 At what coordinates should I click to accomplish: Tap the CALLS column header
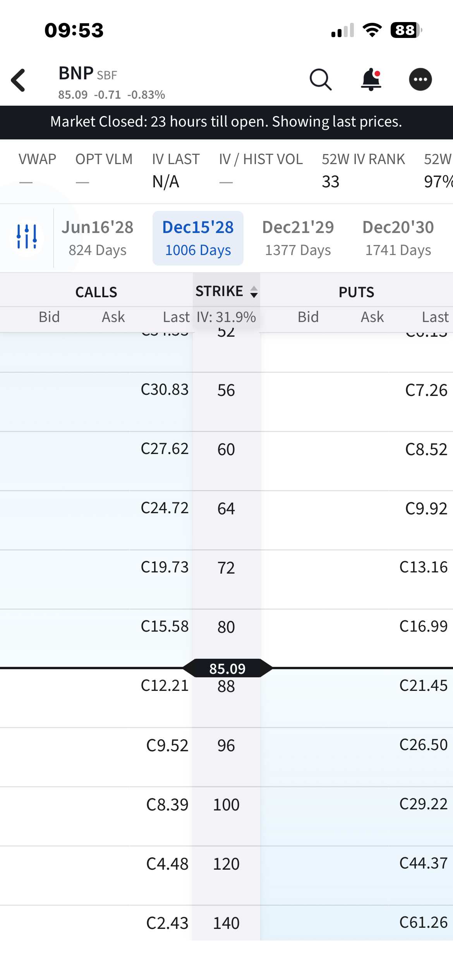pos(96,292)
